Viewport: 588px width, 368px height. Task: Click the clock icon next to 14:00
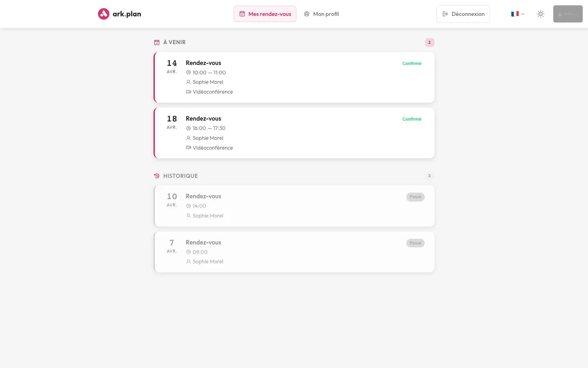(188, 206)
